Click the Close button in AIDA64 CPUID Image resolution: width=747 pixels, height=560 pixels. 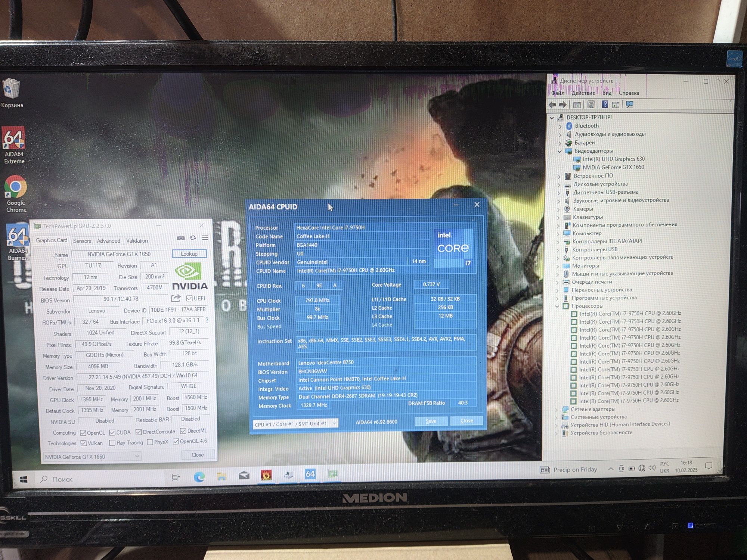[467, 421]
